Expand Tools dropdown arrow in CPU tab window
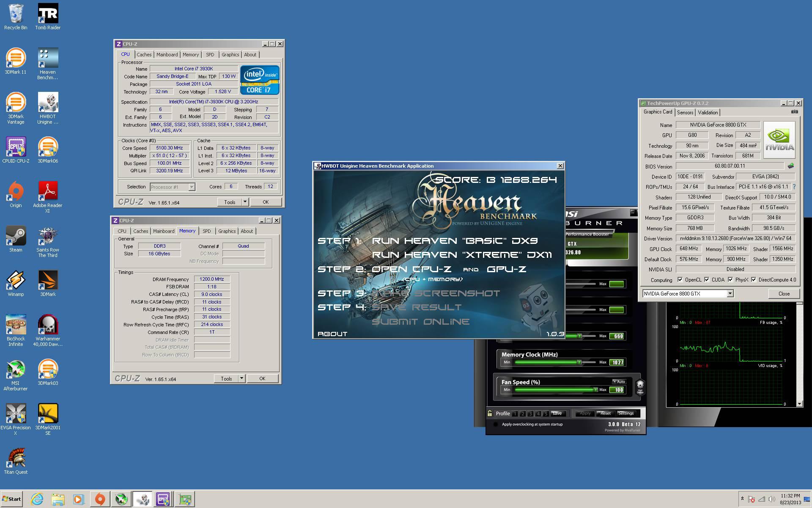Viewport: 812px width, 508px height. click(244, 202)
